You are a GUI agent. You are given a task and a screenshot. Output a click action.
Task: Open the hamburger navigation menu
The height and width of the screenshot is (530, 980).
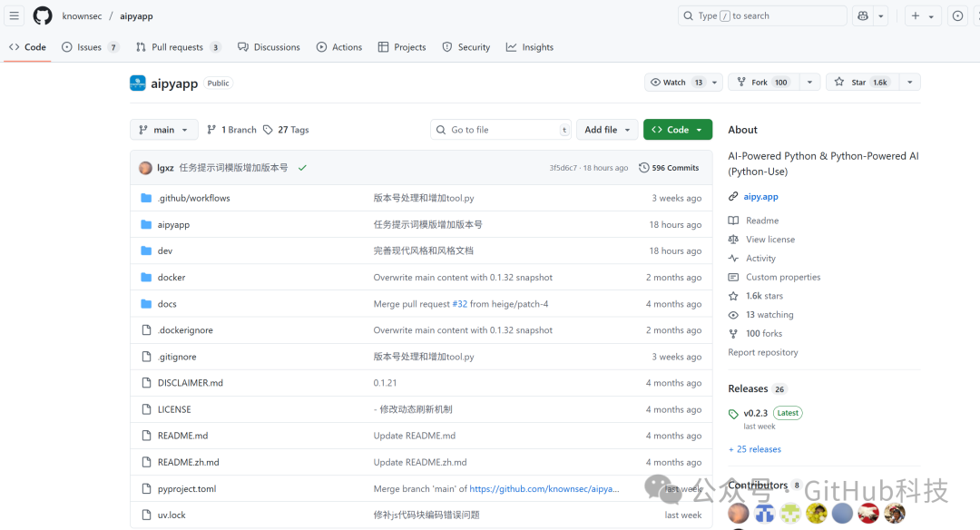(x=15, y=15)
